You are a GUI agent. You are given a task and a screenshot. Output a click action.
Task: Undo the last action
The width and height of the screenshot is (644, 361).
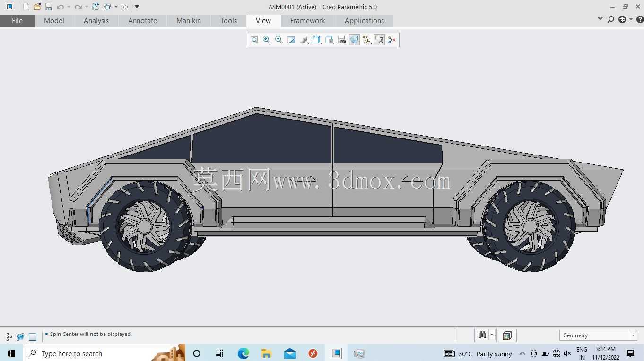[60, 7]
